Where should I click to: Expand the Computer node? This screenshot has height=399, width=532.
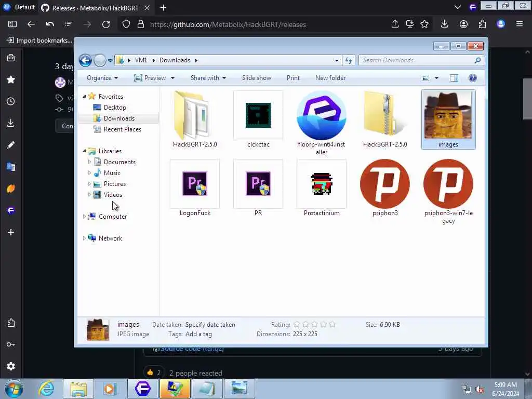84,217
